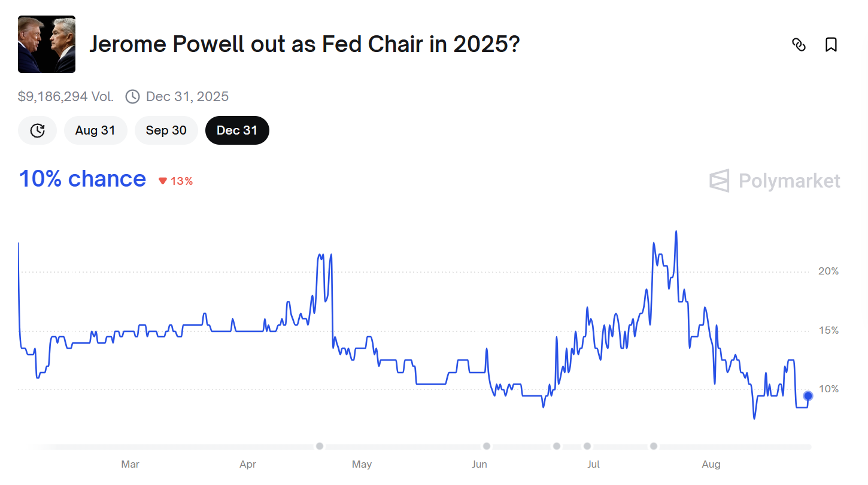Click the blue 10% chance text
Image resolution: width=868 pixels, height=485 pixels.
pos(82,178)
